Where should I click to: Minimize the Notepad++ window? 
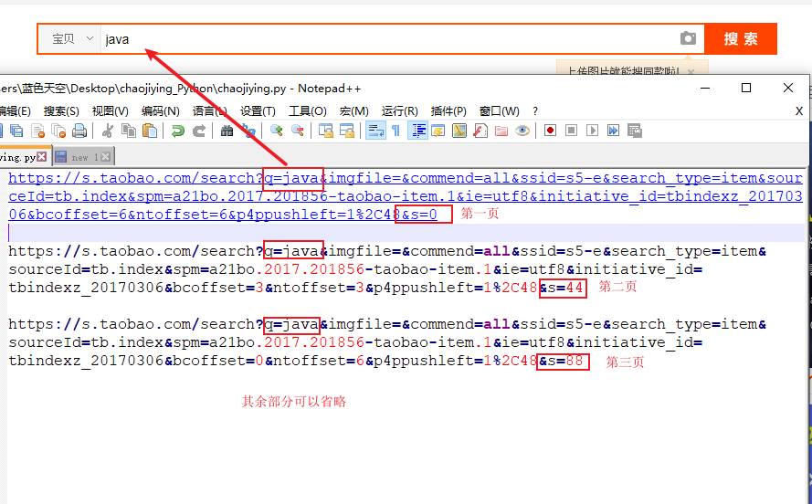coord(705,88)
